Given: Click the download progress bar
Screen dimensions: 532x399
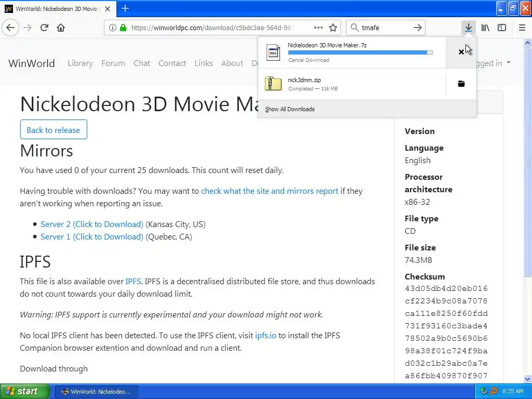Looking at the screenshot, I should pyautogui.click(x=361, y=52).
